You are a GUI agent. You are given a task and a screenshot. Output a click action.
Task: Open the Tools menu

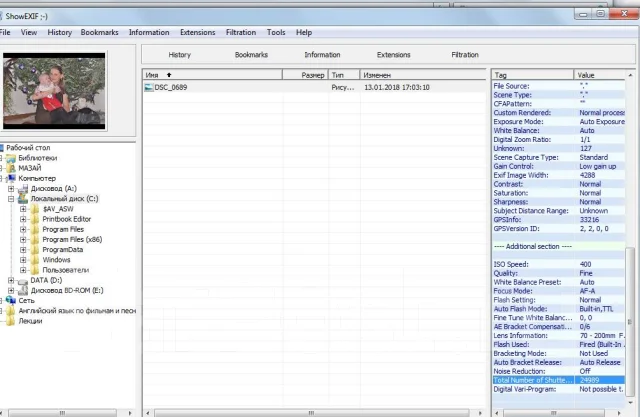tap(276, 32)
